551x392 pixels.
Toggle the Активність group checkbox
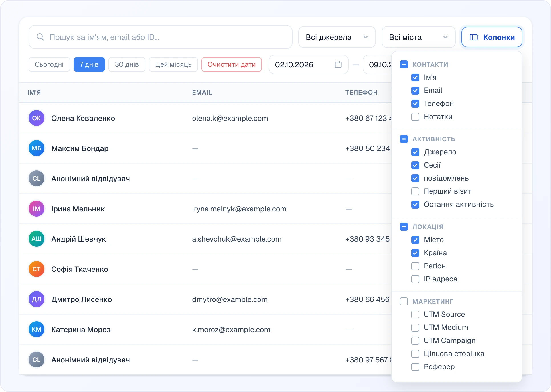[404, 139]
